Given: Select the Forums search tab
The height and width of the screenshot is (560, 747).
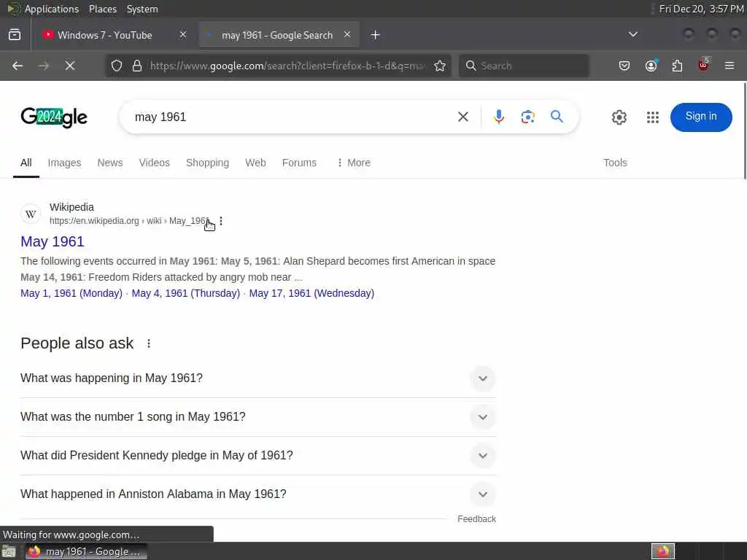Looking at the screenshot, I should pyautogui.click(x=299, y=163).
